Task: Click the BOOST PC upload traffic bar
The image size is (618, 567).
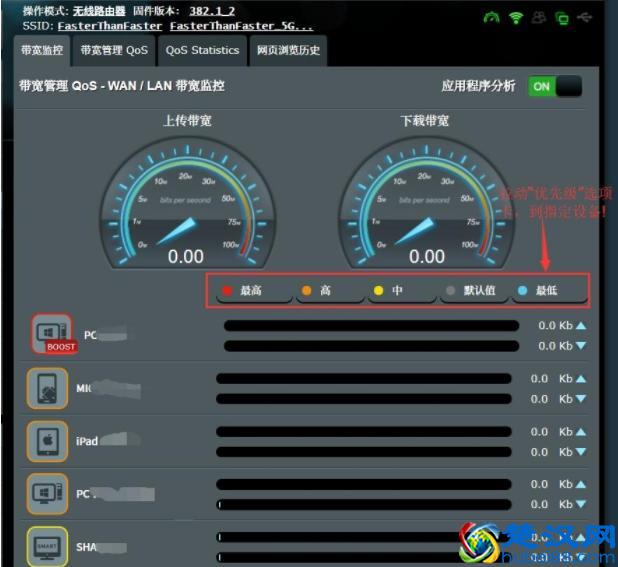Action: pyautogui.click(x=371, y=325)
